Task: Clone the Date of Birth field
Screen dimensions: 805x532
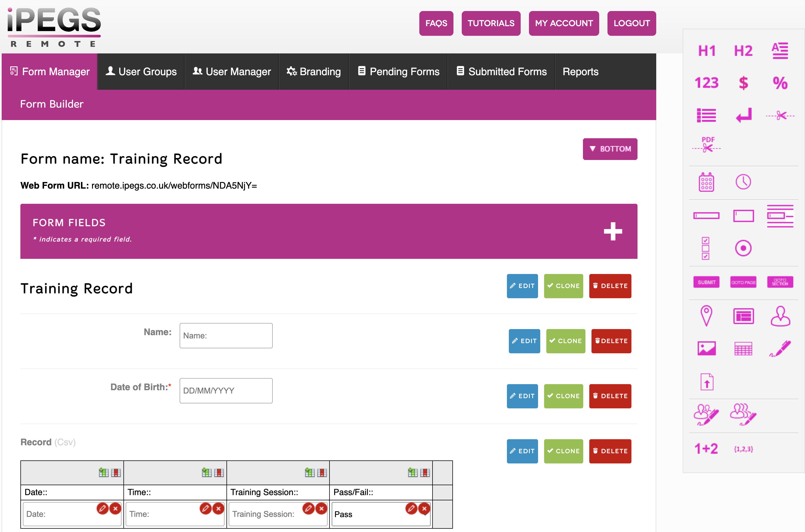Action: click(563, 396)
